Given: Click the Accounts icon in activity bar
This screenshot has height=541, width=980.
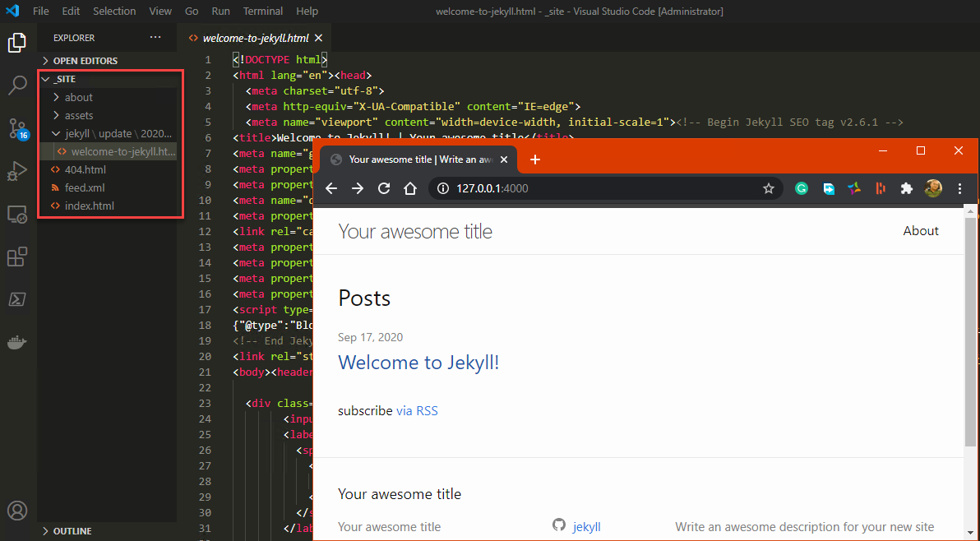Looking at the screenshot, I should click(17, 511).
